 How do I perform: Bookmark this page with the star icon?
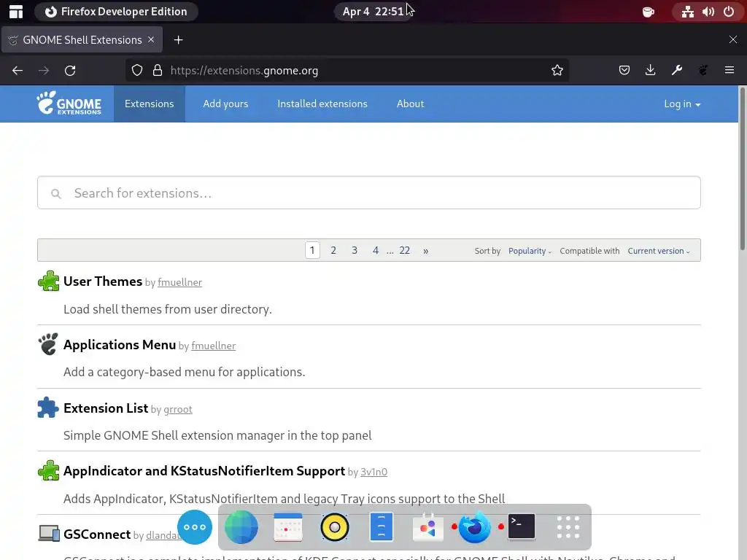557,71
